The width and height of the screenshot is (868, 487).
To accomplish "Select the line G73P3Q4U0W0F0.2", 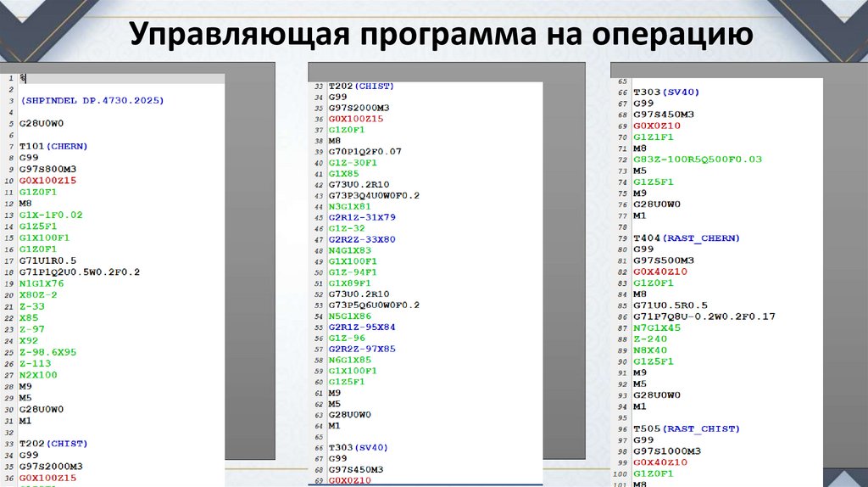I will click(x=374, y=196).
